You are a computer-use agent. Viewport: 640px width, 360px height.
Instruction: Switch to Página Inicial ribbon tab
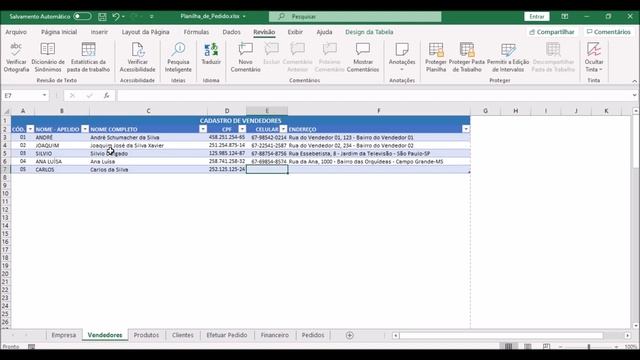(x=59, y=32)
